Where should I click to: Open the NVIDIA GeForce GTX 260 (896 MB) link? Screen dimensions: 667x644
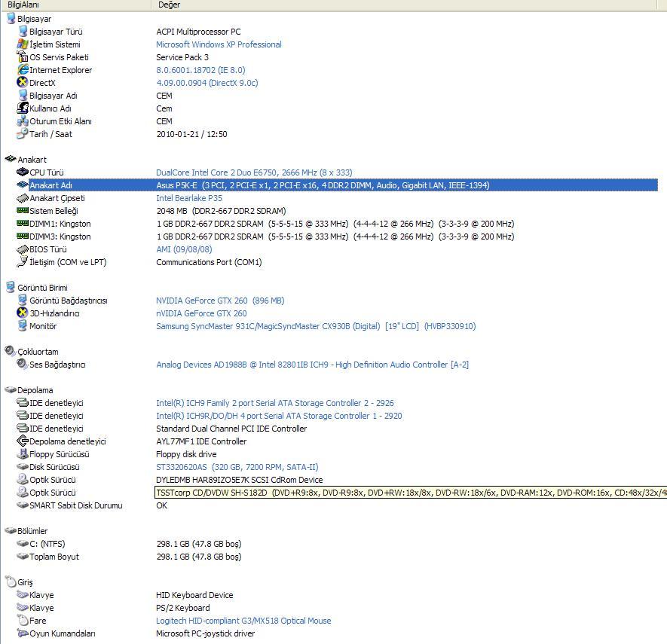click(220, 301)
